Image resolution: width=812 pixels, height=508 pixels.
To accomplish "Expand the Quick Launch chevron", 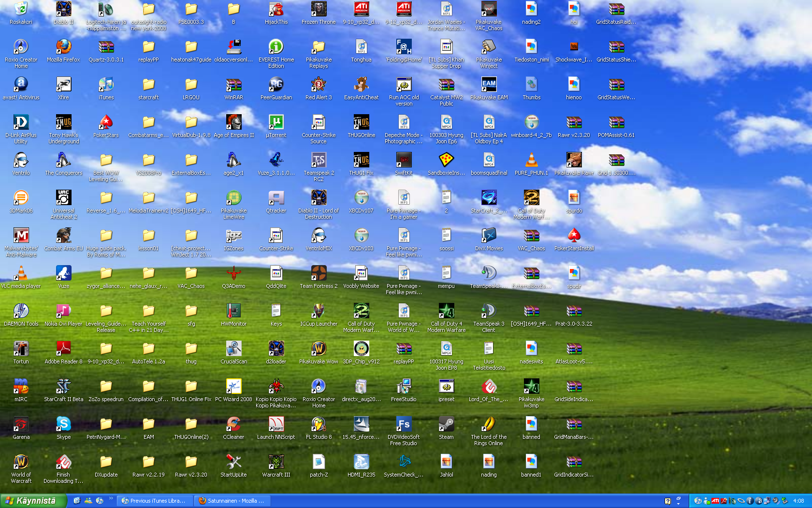I will point(111,498).
